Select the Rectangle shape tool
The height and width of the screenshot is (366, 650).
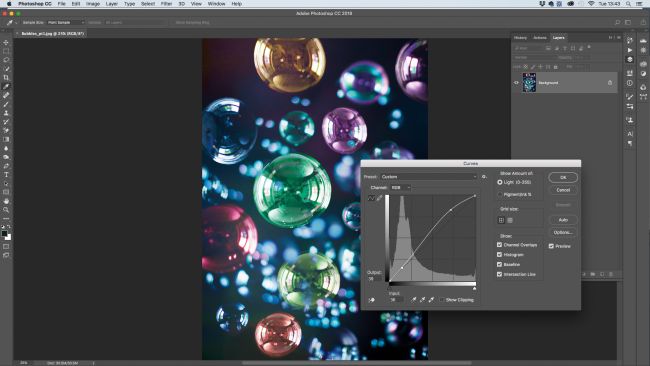pyautogui.click(x=6, y=192)
